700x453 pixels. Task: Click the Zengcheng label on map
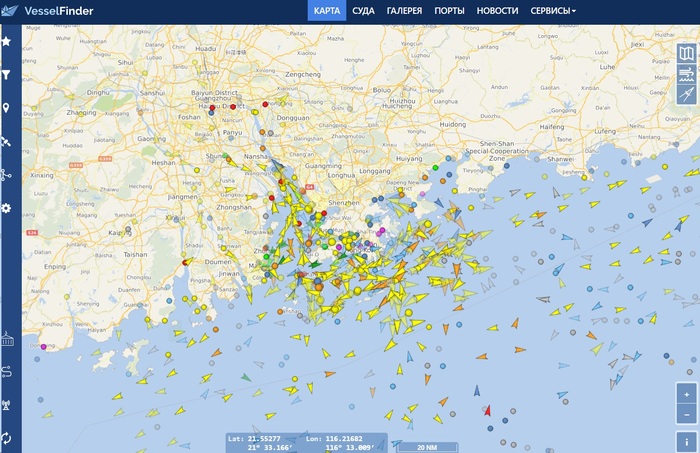[x=303, y=75]
